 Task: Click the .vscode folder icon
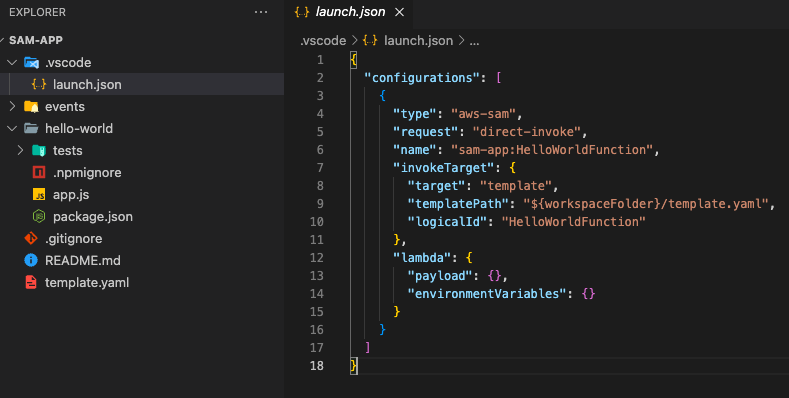31,62
